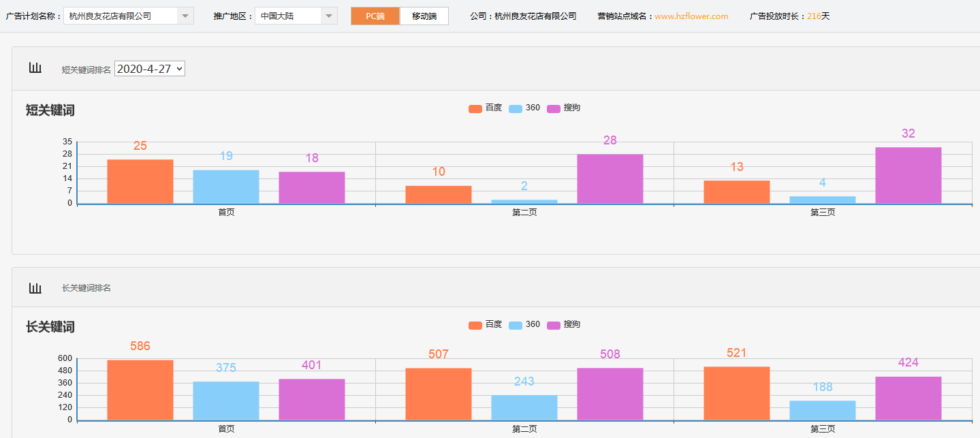
Task: Click the 百度 首页 bar showing 586
Action: click(x=140, y=390)
